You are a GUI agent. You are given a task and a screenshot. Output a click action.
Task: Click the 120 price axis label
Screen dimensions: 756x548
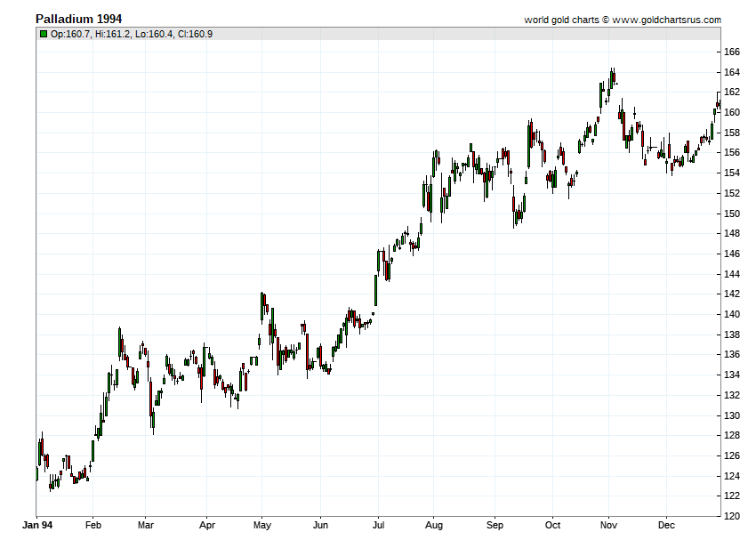pos(732,516)
